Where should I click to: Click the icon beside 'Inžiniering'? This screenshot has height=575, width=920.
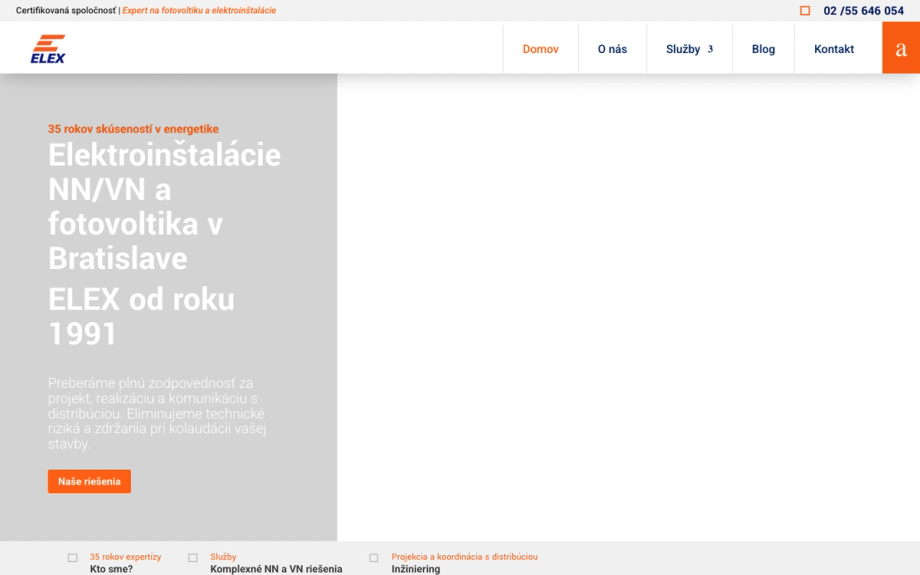tap(374, 558)
